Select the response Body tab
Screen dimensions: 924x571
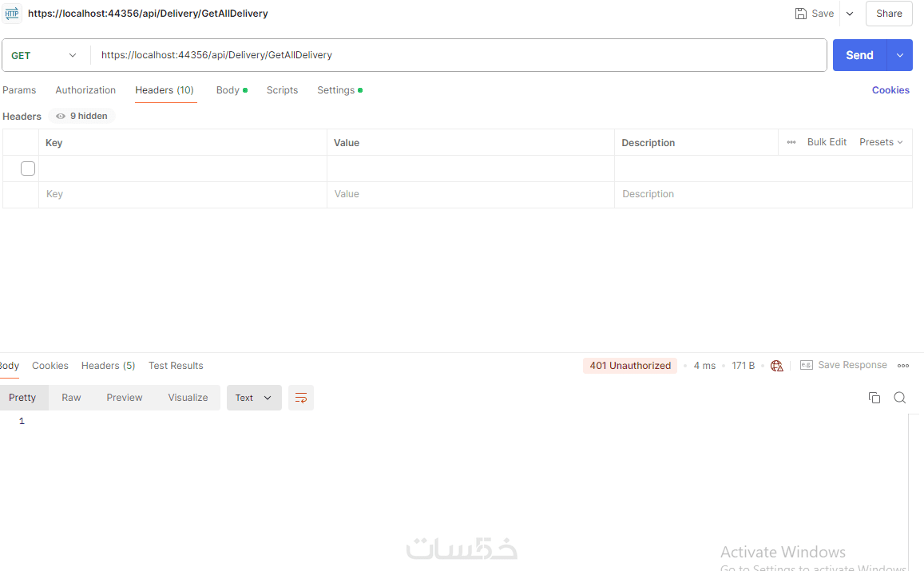click(x=10, y=365)
